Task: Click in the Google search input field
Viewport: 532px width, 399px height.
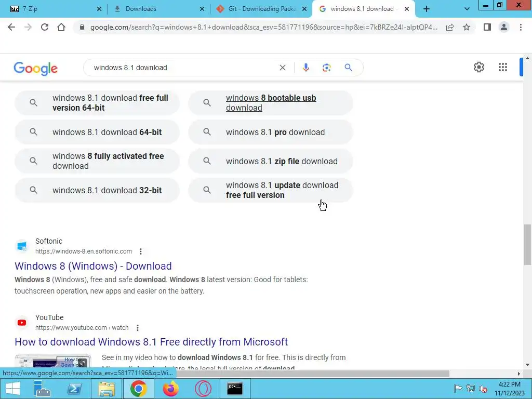Action: point(183,68)
